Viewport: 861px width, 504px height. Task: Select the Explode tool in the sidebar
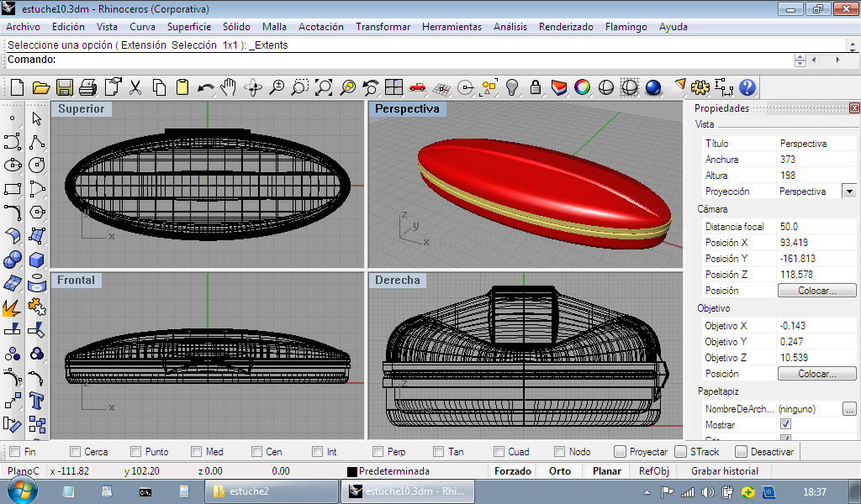(x=13, y=308)
